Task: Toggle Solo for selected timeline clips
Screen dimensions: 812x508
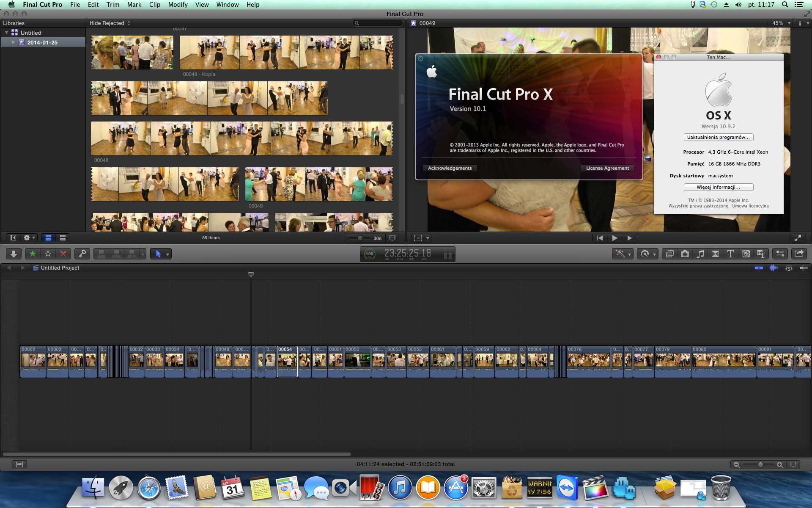Action: (789, 268)
